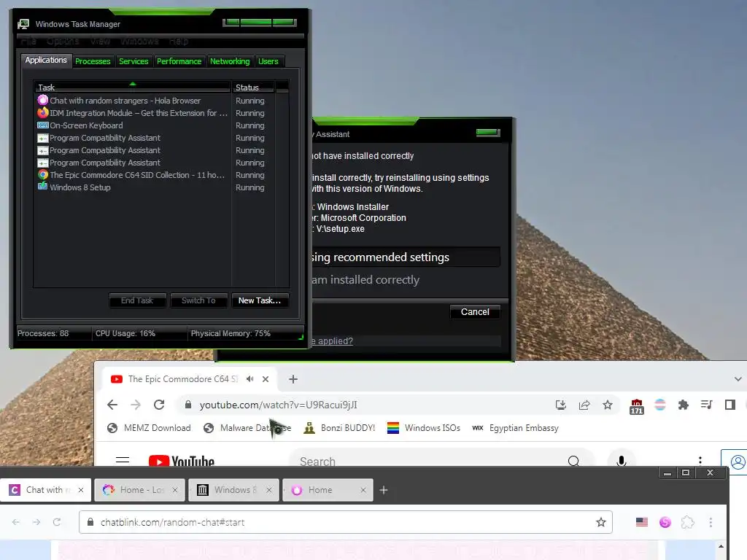Bookmark the YouTube page with the star
Image resolution: width=747 pixels, height=560 pixels.
coord(608,405)
